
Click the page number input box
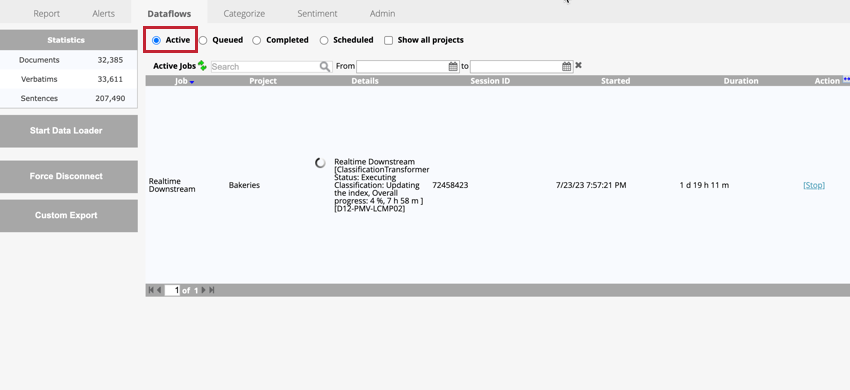172,290
